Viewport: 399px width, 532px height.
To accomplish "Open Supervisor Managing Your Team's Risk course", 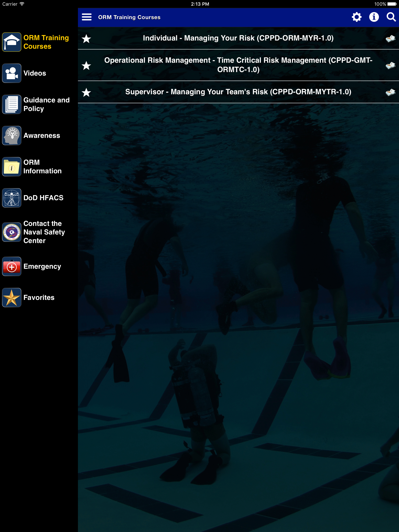I will pos(238,92).
